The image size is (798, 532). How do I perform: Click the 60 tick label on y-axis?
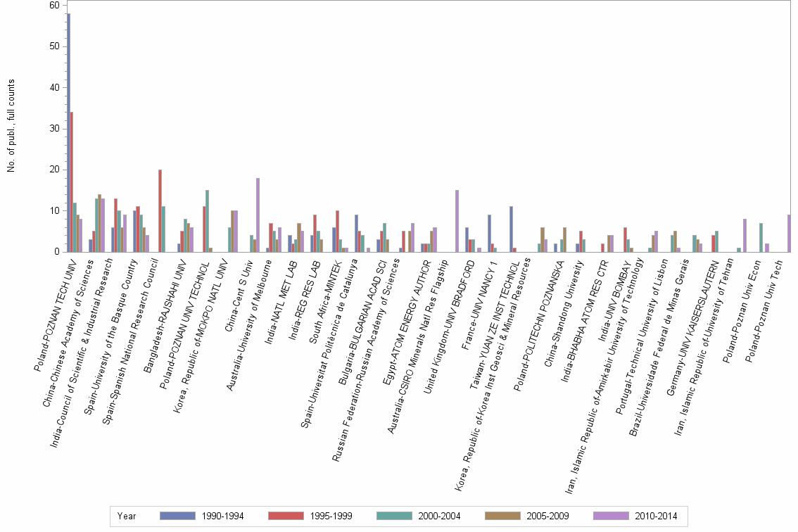[54, 5]
